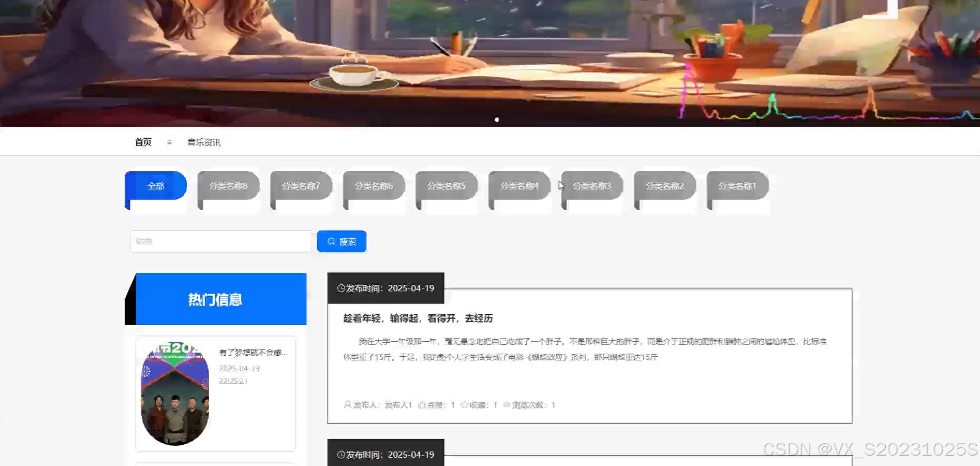The width and height of the screenshot is (980, 466).
Task: Select the 分类名称6 category tab
Action: (374, 186)
